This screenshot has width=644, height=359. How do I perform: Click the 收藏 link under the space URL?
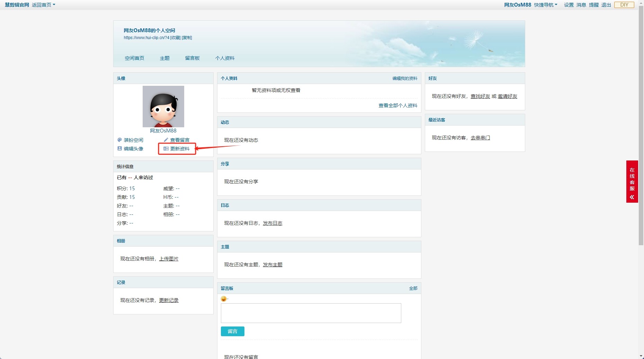coord(176,38)
